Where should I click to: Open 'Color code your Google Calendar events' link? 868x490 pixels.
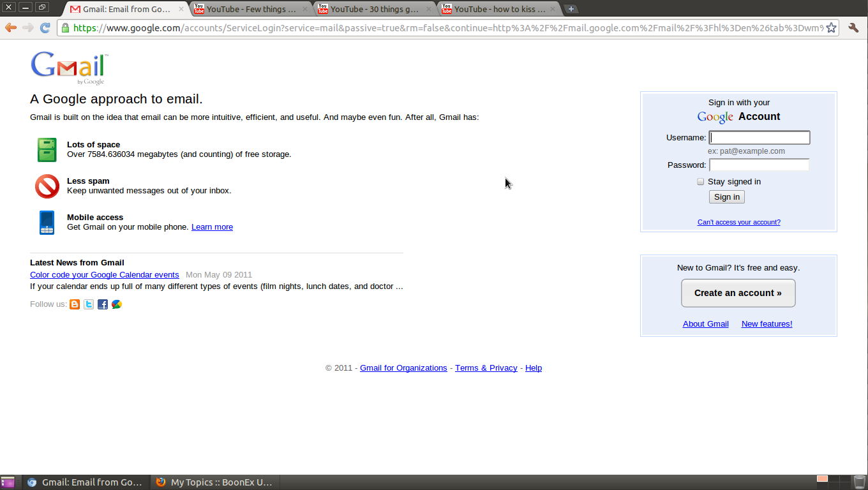click(105, 275)
